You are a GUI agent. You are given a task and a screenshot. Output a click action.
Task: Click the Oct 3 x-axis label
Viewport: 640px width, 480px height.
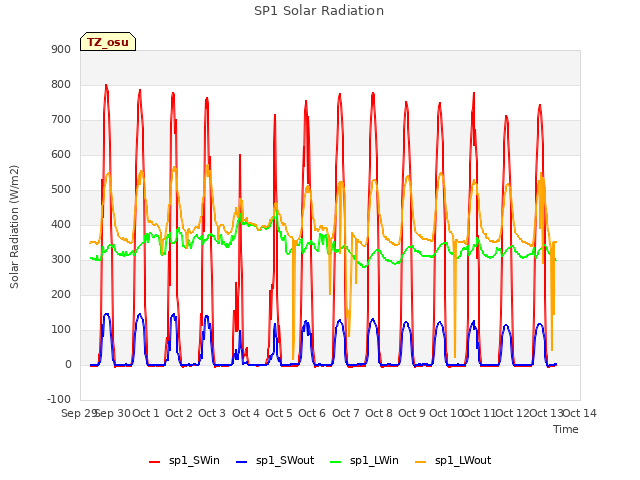coord(212,413)
